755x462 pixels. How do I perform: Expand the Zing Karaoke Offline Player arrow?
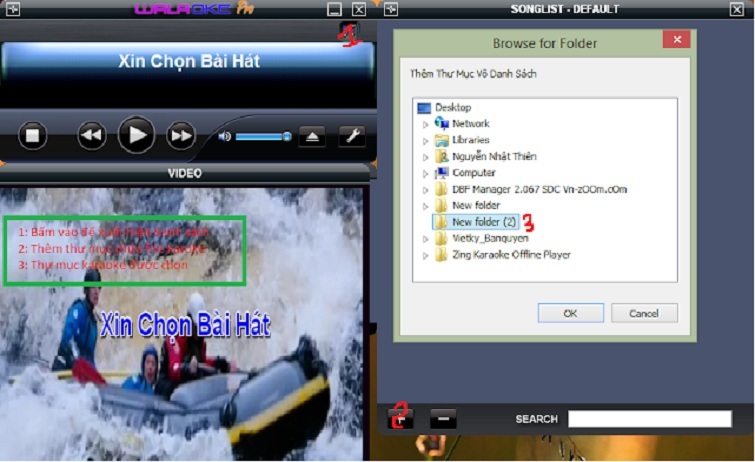pyautogui.click(x=425, y=255)
